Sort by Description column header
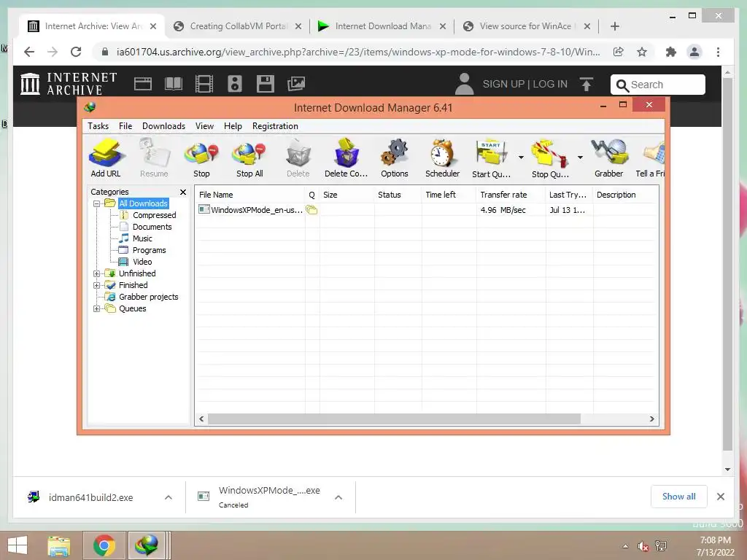The height and width of the screenshot is (560, 747). pyautogui.click(x=625, y=195)
